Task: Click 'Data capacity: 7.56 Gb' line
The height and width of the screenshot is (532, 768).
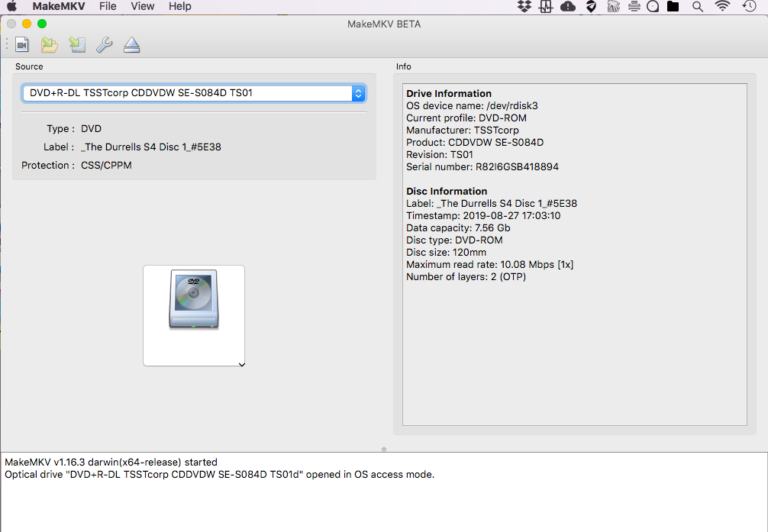Action: (458, 228)
